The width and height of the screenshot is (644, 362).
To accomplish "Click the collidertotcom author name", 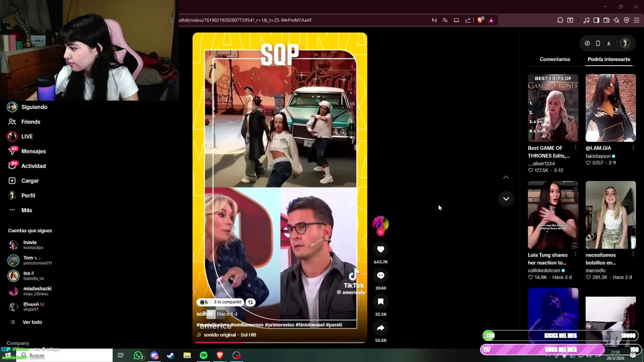I will coord(544,270).
